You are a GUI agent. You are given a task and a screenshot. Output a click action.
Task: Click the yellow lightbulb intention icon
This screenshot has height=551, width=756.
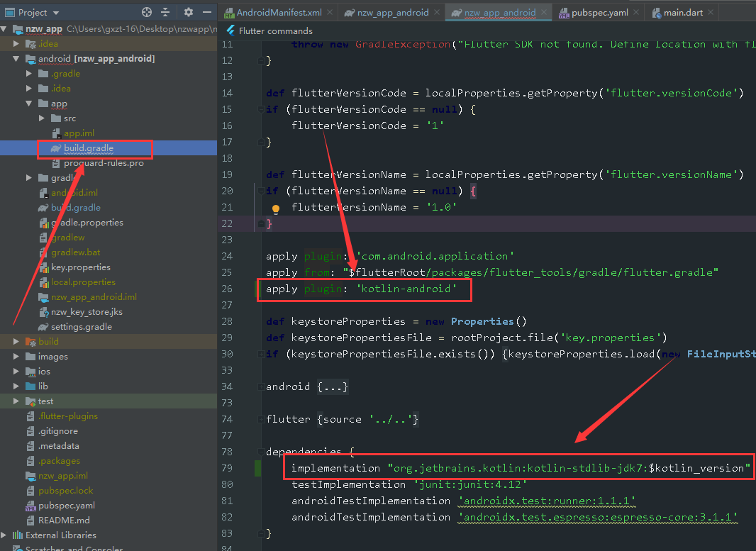tap(276, 209)
